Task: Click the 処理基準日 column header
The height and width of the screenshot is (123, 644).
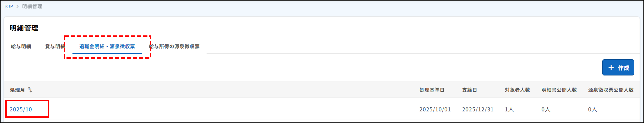Action: point(432,90)
